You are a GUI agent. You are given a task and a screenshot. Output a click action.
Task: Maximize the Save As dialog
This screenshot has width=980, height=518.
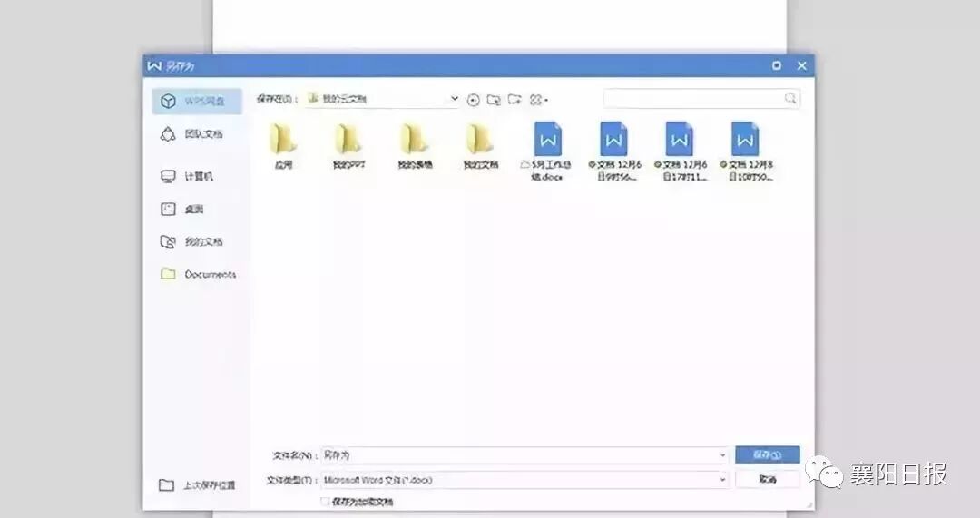(x=776, y=65)
